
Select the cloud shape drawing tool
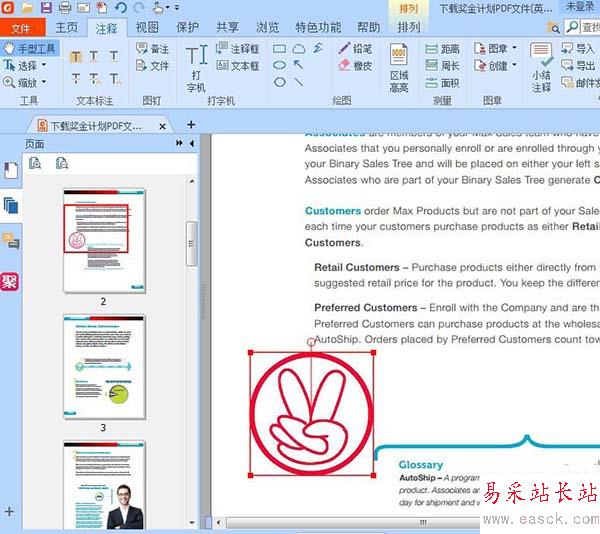(299, 49)
